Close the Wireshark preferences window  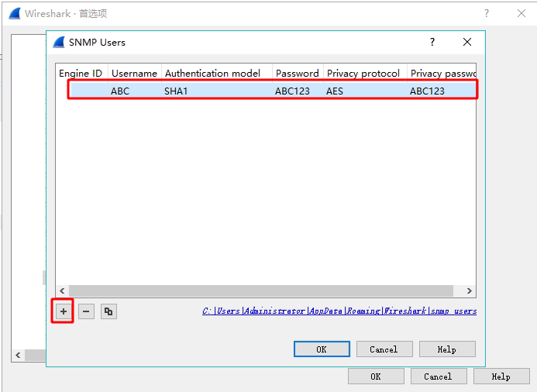[x=522, y=13]
